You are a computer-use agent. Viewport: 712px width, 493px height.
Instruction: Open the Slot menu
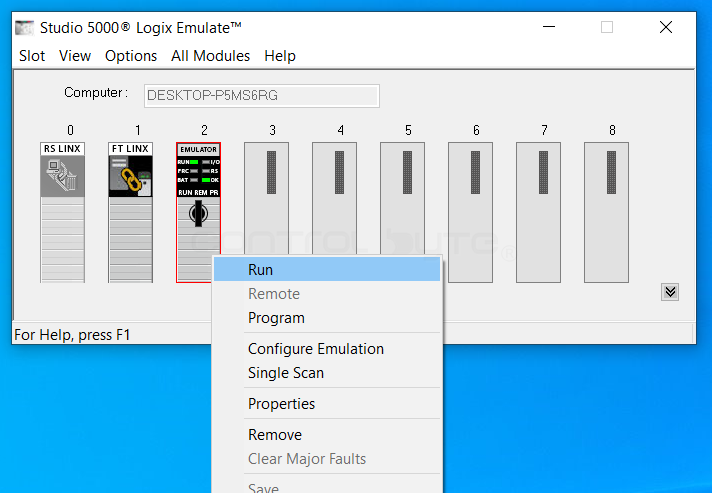(x=32, y=56)
